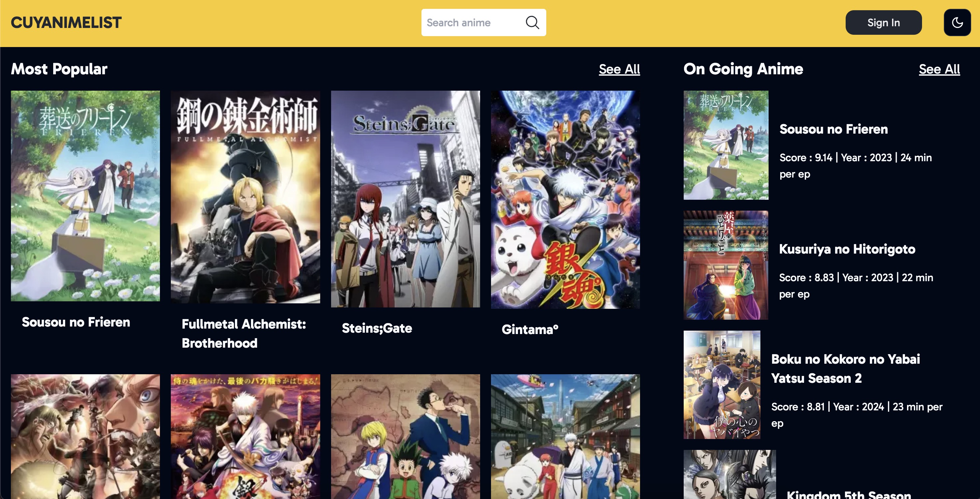This screenshot has width=980, height=499.
Task: Click the Steins;Gate title text
Action: click(x=377, y=328)
